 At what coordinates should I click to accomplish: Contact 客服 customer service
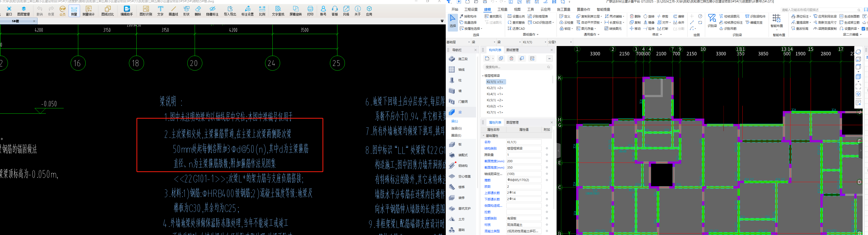(335, 11)
